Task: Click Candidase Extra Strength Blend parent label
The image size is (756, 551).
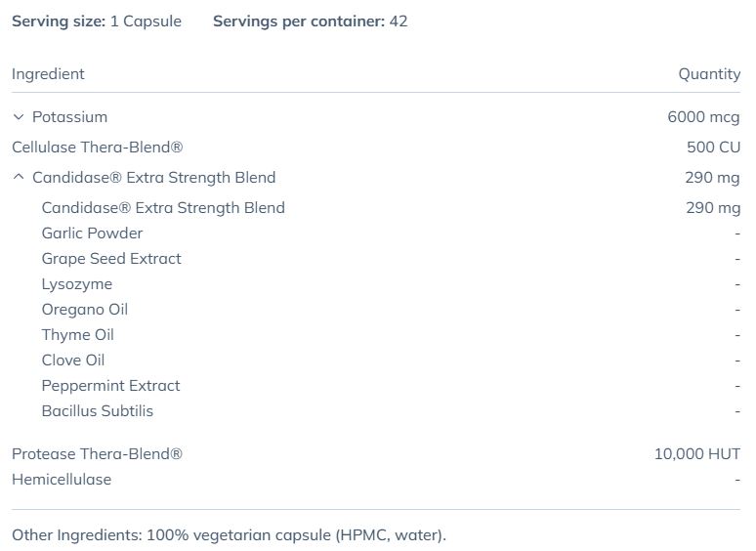Action: pos(153,178)
